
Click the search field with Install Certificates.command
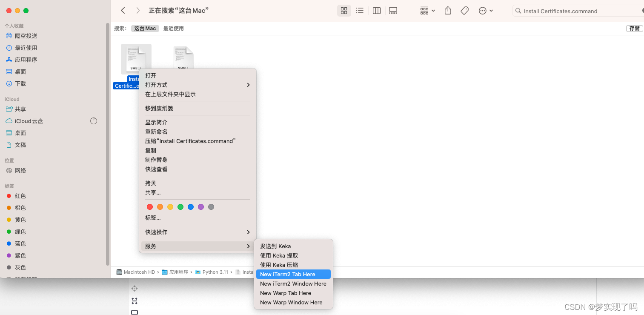tap(578, 11)
